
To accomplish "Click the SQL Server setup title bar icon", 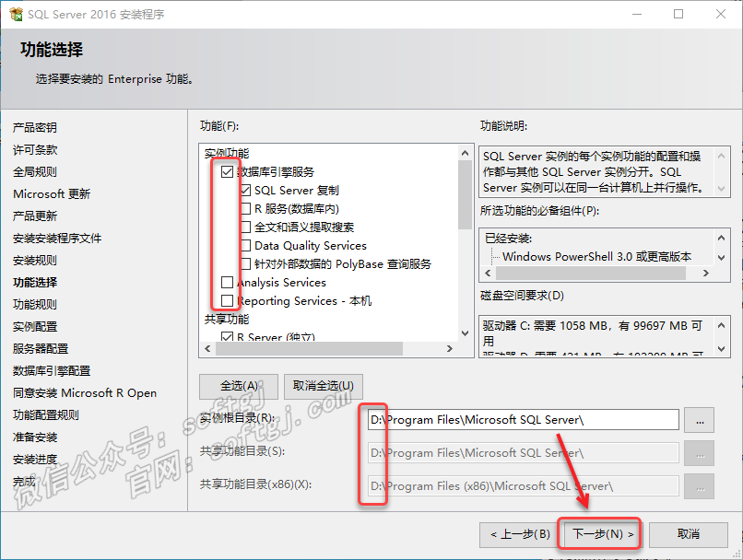I will tap(16, 14).
